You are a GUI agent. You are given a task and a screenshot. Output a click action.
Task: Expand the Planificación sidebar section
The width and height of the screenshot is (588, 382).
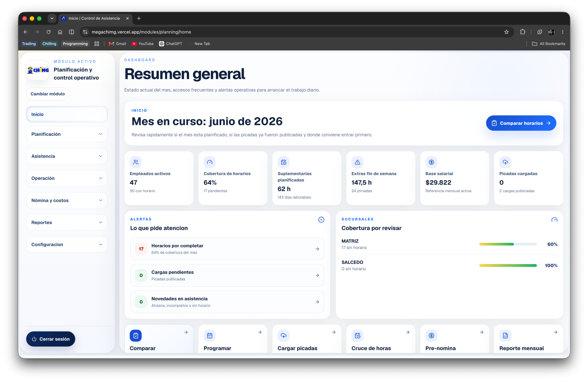[67, 134]
